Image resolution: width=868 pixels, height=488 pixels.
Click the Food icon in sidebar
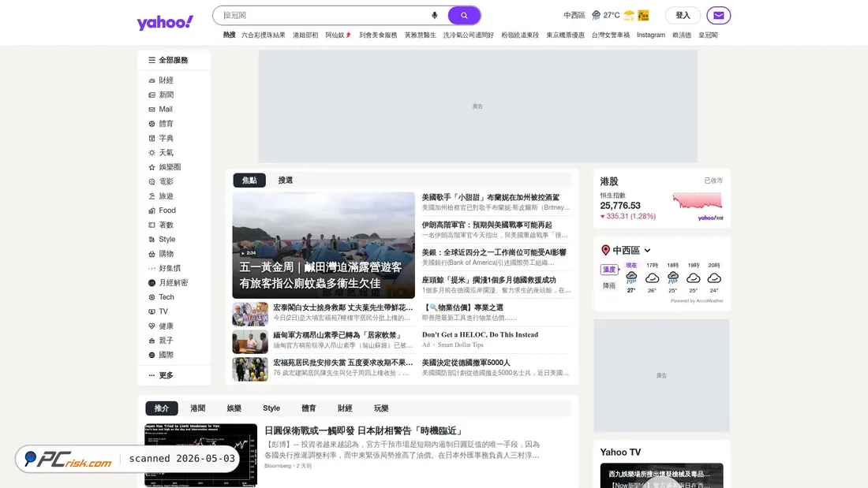[152, 210]
